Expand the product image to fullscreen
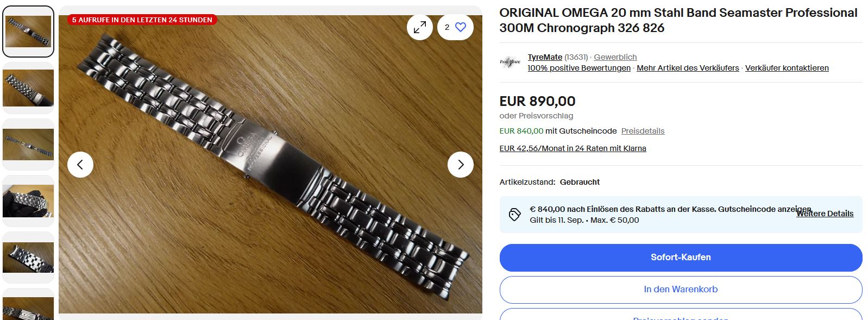The image size is (868, 320). click(x=419, y=27)
